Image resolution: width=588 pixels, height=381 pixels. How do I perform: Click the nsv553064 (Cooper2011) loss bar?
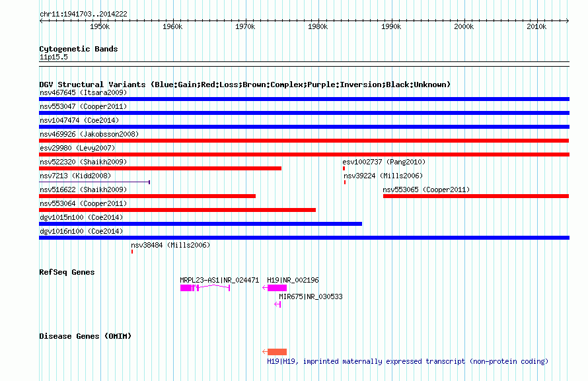coord(177,210)
